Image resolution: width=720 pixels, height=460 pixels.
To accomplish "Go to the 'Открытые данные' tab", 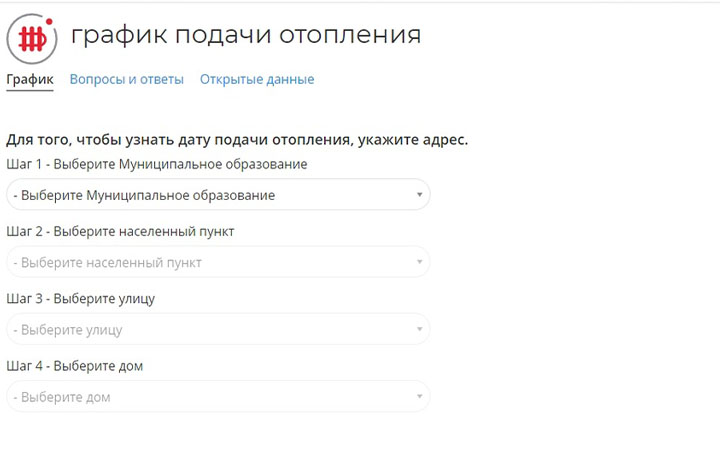I will click(257, 79).
